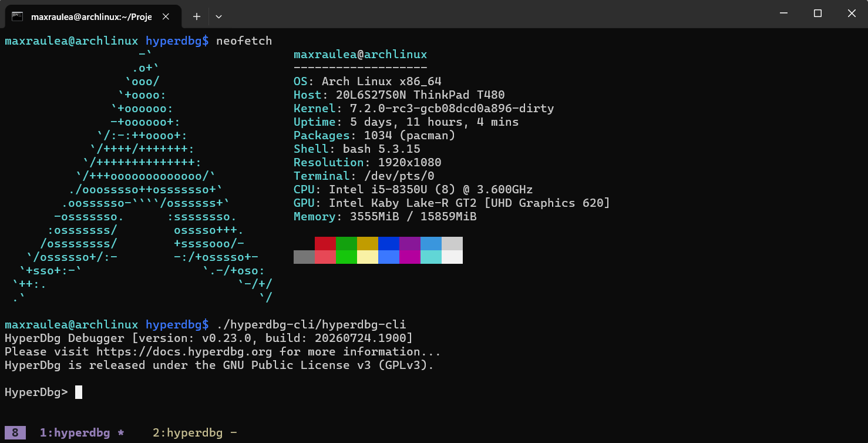Click the dark gray swatch in bottom row
Viewport: 868px width, 443px height.
click(x=304, y=257)
